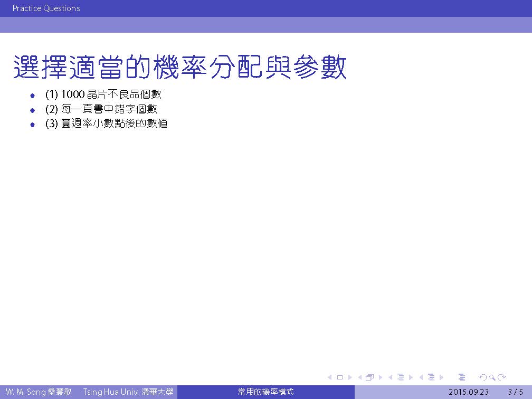
Task: Click the slide number 3 / 5
Action: (515, 392)
